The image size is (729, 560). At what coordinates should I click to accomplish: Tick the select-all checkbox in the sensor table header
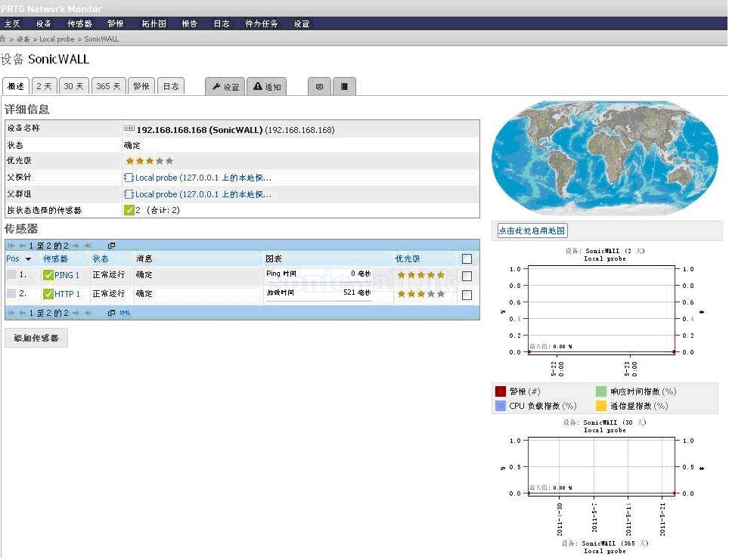coord(467,259)
